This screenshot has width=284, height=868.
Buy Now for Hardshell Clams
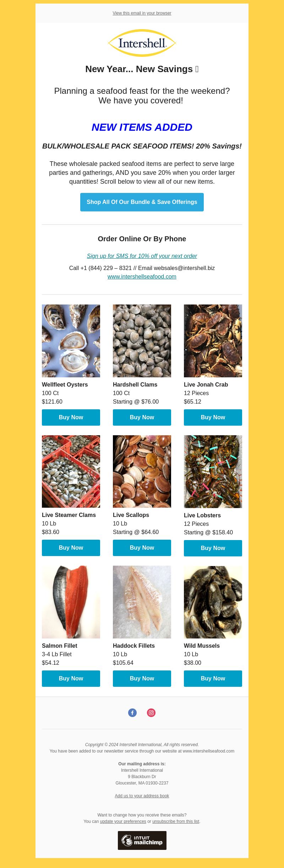pos(142,417)
